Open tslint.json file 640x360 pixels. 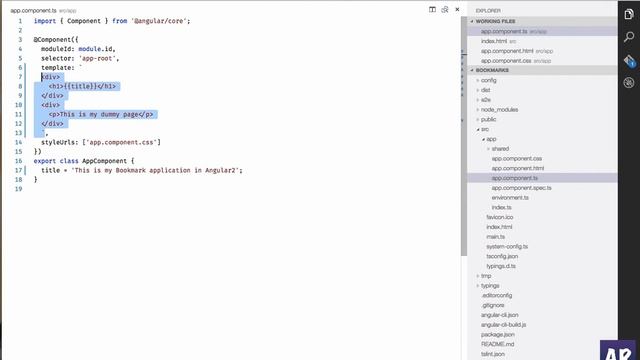point(493,355)
